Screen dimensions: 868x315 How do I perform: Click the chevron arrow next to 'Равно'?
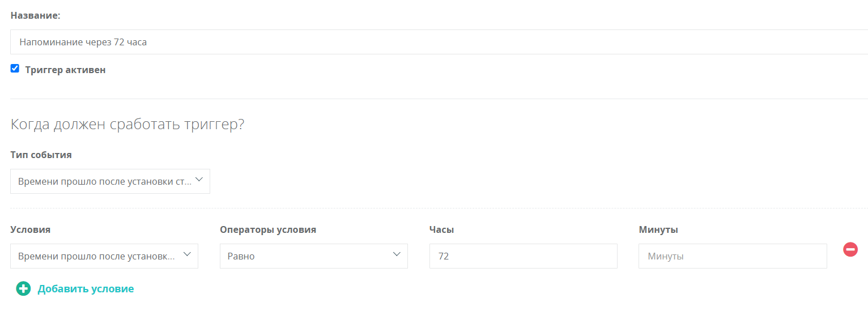pyautogui.click(x=397, y=255)
